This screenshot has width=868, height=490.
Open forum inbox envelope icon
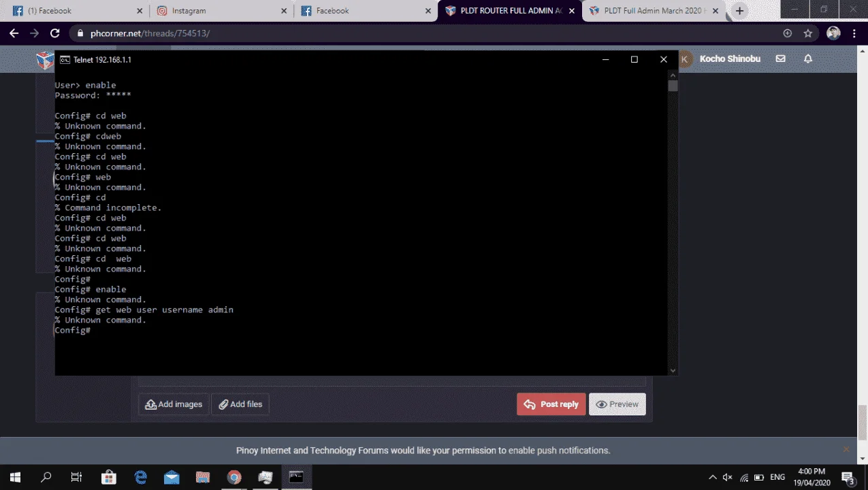781,59
